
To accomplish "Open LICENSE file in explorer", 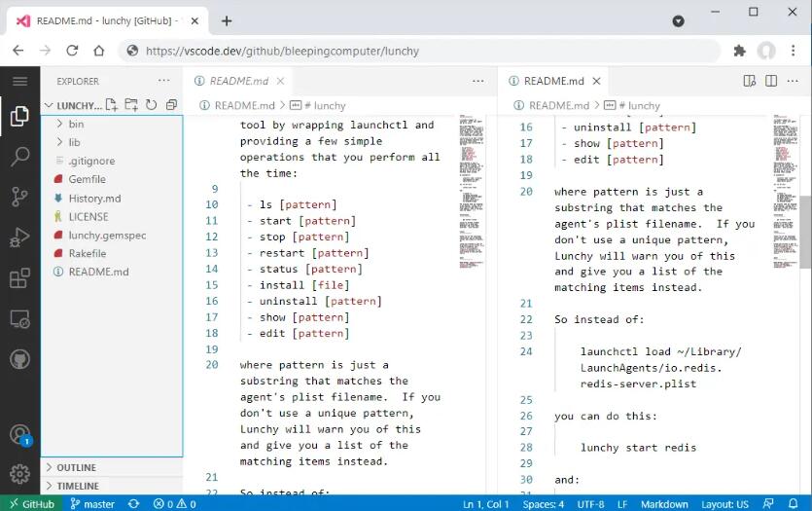I will (111, 217).
